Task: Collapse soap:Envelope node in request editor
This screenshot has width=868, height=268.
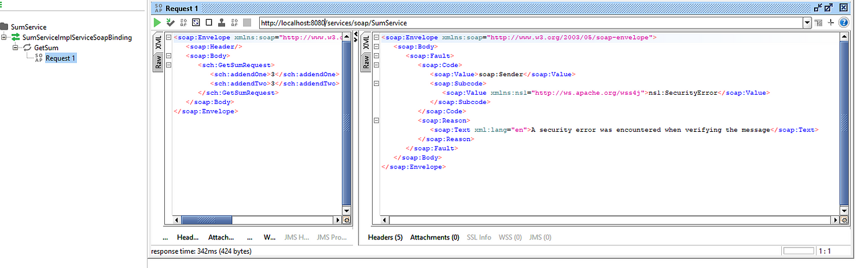Action: [x=169, y=37]
